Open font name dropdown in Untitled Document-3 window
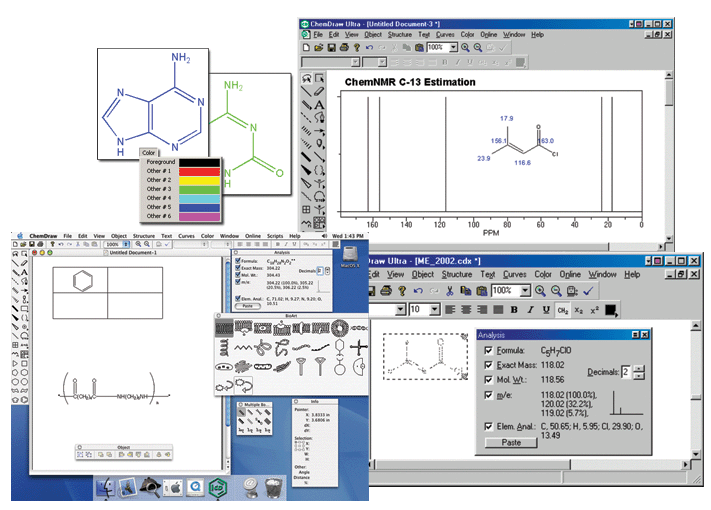Screen dimensions: 711x510 (x=356, y=62)
